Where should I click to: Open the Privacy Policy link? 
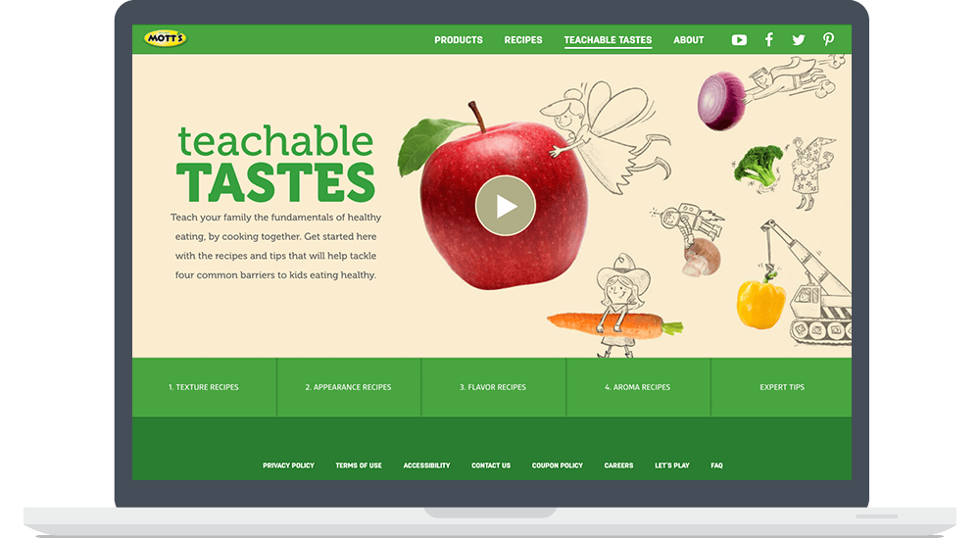click(288, 465)
